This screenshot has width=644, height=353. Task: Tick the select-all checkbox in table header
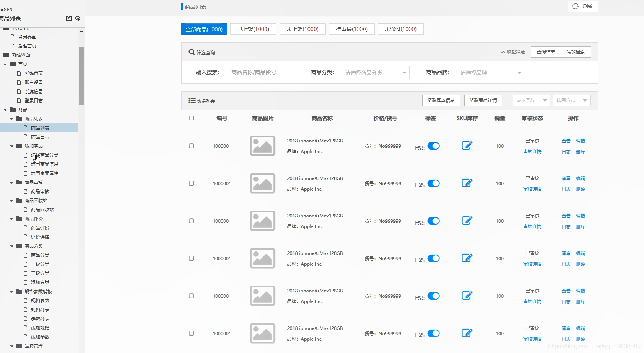click(191, 118)
